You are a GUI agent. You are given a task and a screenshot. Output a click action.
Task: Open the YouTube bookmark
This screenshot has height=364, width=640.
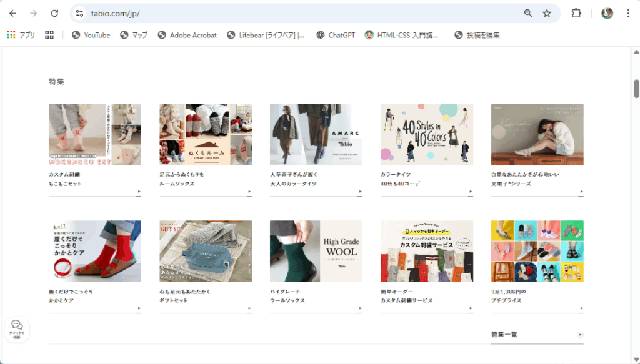pos(91,35)
